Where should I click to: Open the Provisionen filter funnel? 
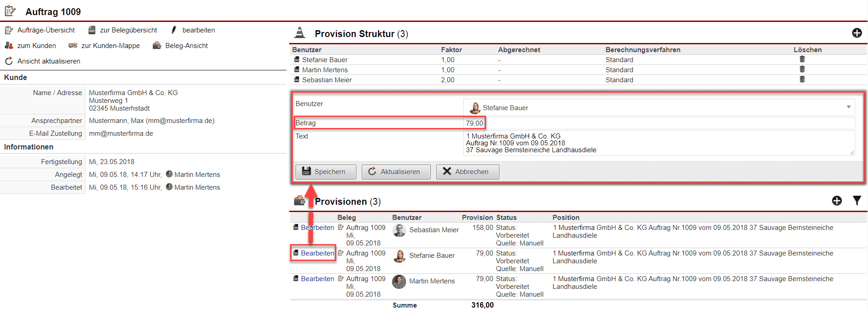coord(857,201)
